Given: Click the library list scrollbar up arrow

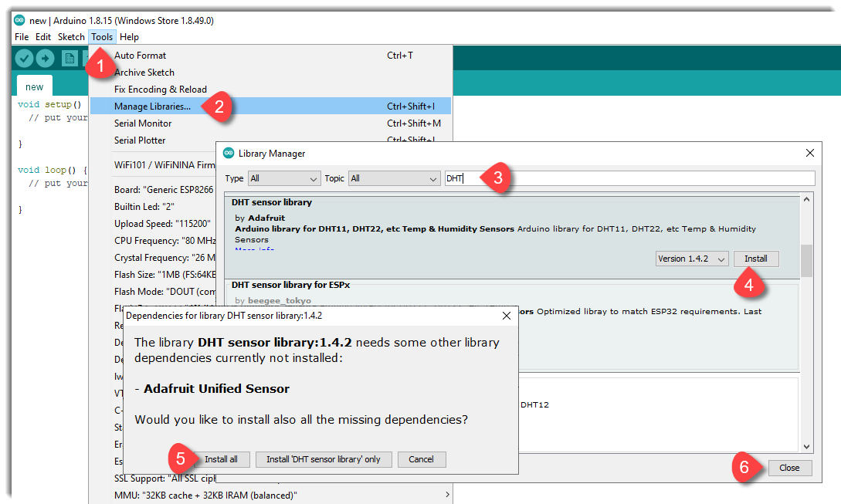Looking at the screenshot, I should click(807, 199).
